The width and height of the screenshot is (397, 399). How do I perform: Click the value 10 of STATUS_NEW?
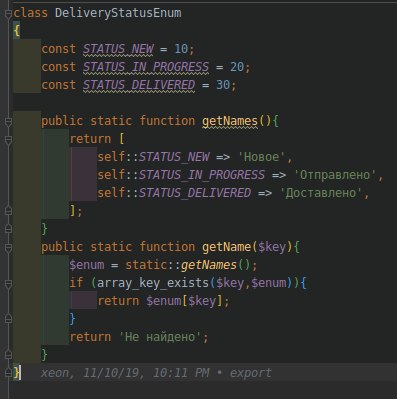181,49
